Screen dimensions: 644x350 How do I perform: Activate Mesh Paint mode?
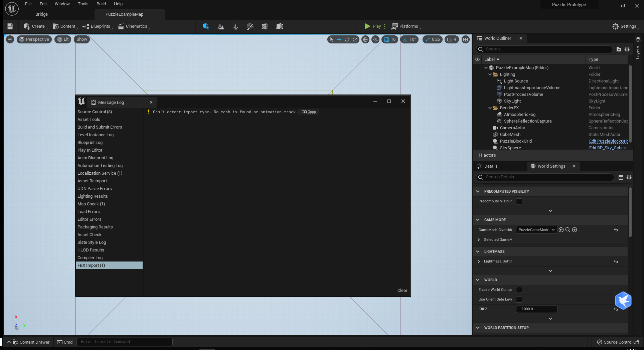pyautogui.click(x=250, y=26)
